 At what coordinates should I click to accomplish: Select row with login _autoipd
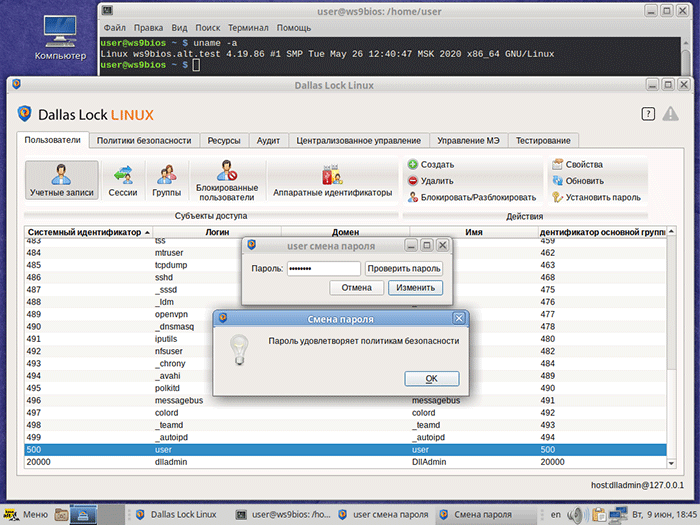point(345,438)
